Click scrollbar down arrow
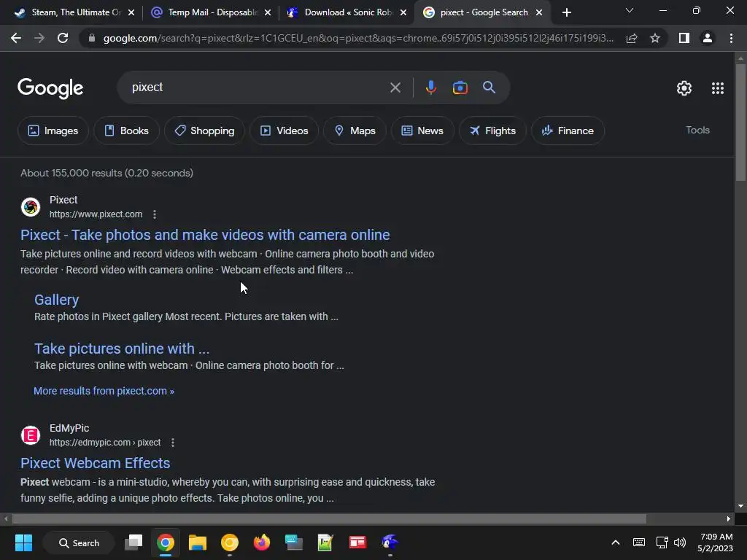This screenshot has height=560, width=747. [x=740, y=506]
